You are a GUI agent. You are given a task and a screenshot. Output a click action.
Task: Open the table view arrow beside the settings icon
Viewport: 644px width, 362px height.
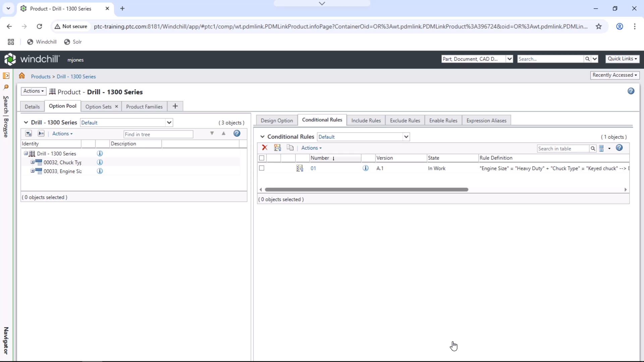[609, 148]
